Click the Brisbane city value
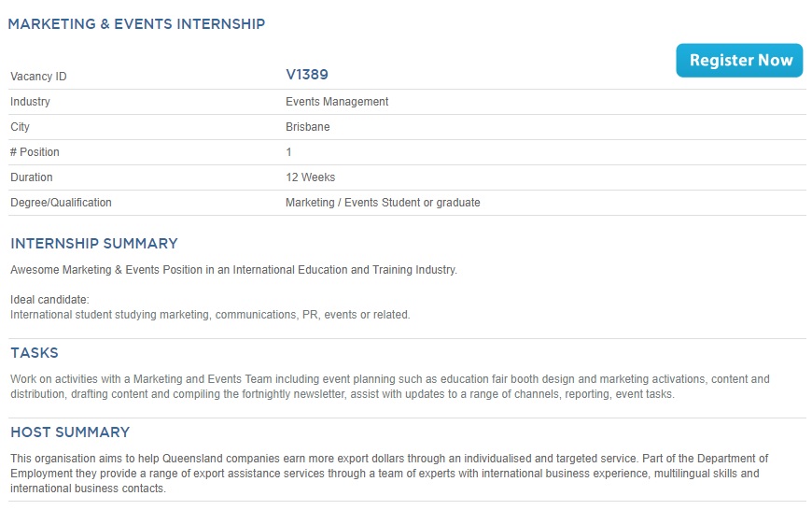 click(308, 127)
